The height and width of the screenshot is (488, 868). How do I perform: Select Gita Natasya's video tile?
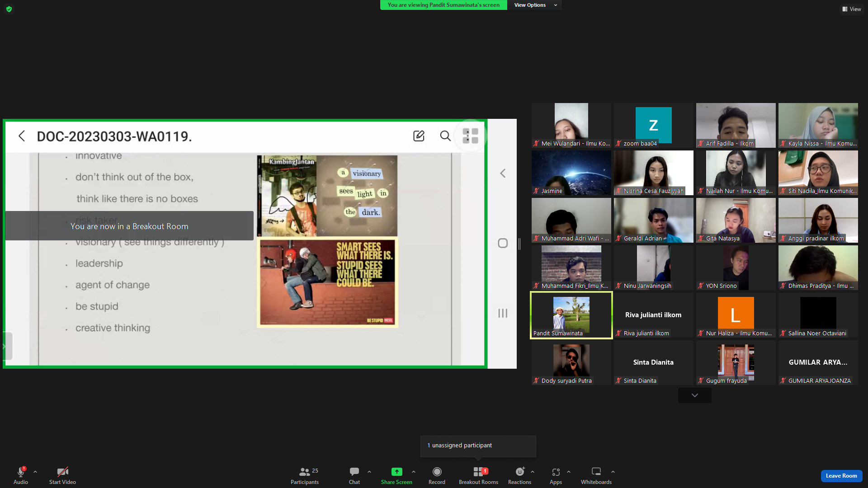point(736,221)
